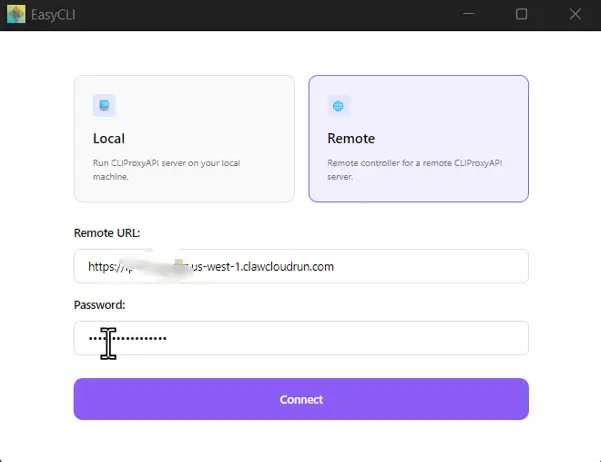Click the "Remote URL:" field label
This screenshot has width=601, height=462.
[107, 233]
